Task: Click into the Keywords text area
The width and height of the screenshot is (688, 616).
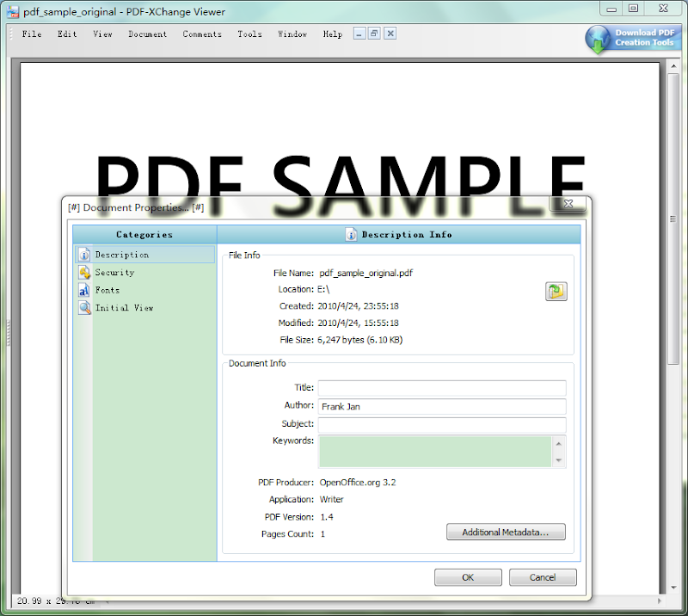Action: 435,452
